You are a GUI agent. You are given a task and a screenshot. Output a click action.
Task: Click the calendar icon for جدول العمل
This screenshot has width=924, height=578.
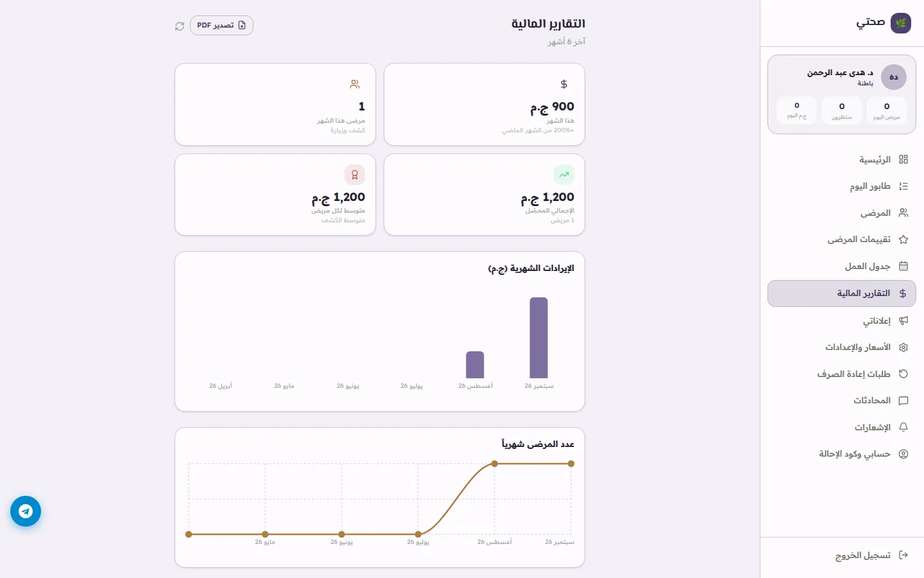pyautogui.click(x=903, y=266)
